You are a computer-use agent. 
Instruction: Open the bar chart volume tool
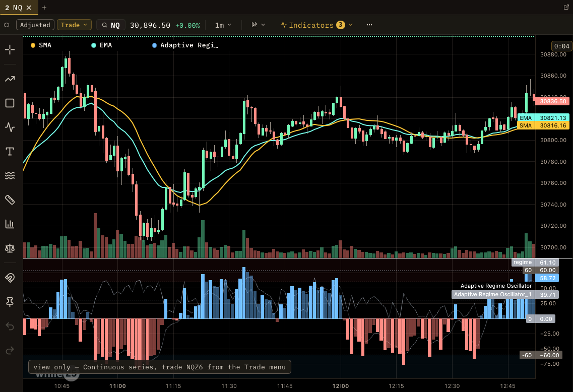tap(10, 224)
